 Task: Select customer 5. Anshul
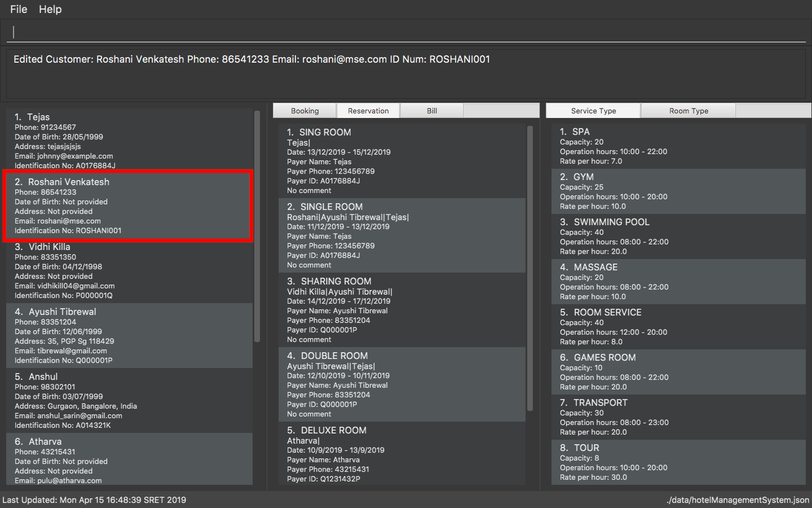129,401
